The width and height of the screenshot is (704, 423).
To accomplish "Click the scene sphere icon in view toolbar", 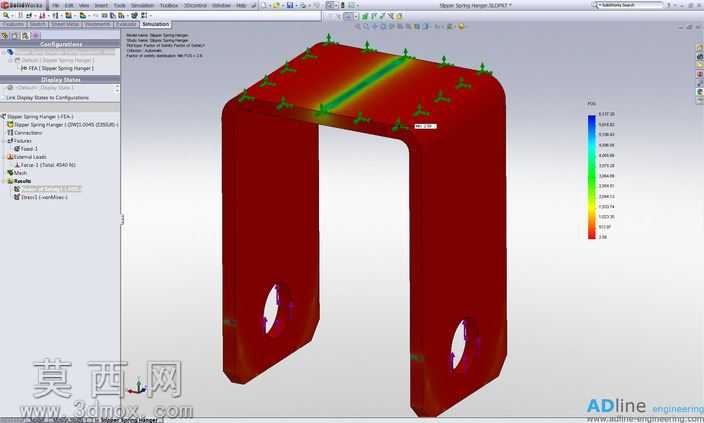I will pyautogui.click(x=461, y=26).
